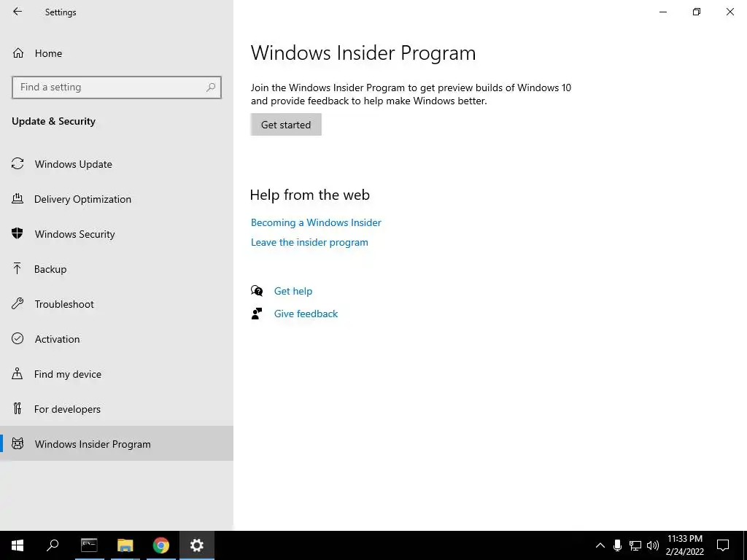Screen dimensions: 747x560
Task: Minimize the Settings window
Action: 662,12
